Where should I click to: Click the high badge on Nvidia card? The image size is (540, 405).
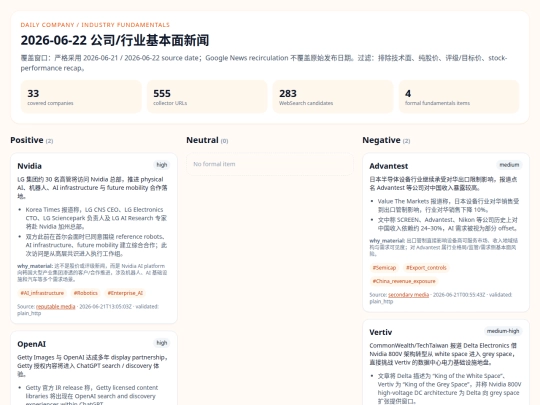(162, 165)
